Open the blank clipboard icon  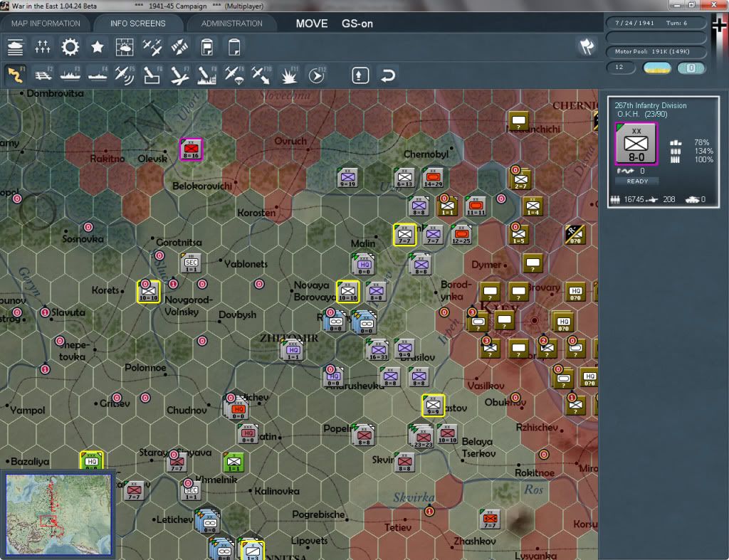coord(234,48)
